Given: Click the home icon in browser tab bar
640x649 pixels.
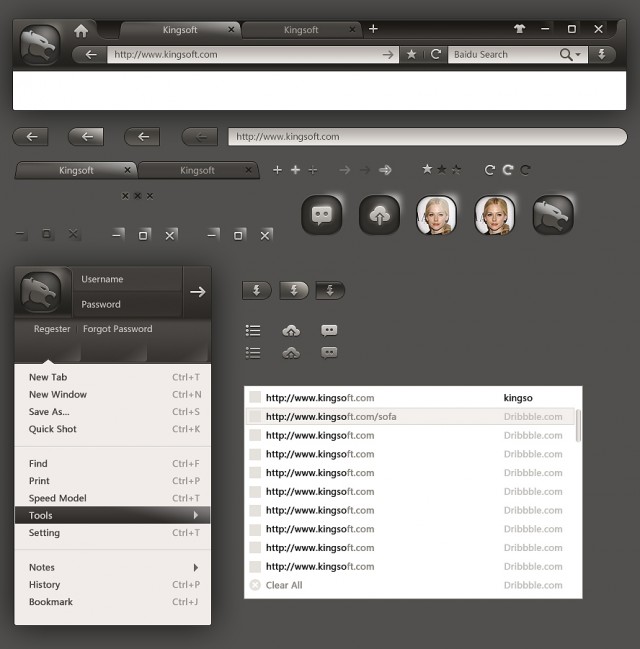Looking at the screenshot, I should [81, 31].
